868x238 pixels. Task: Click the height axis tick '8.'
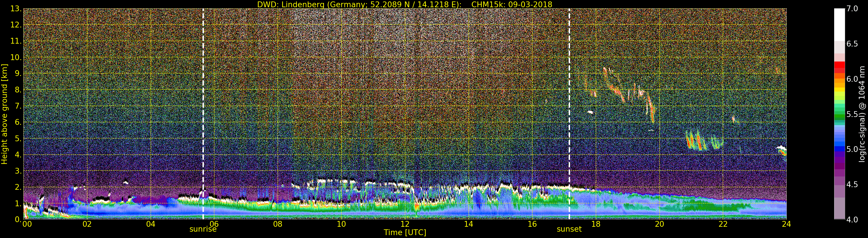[18, 90]
